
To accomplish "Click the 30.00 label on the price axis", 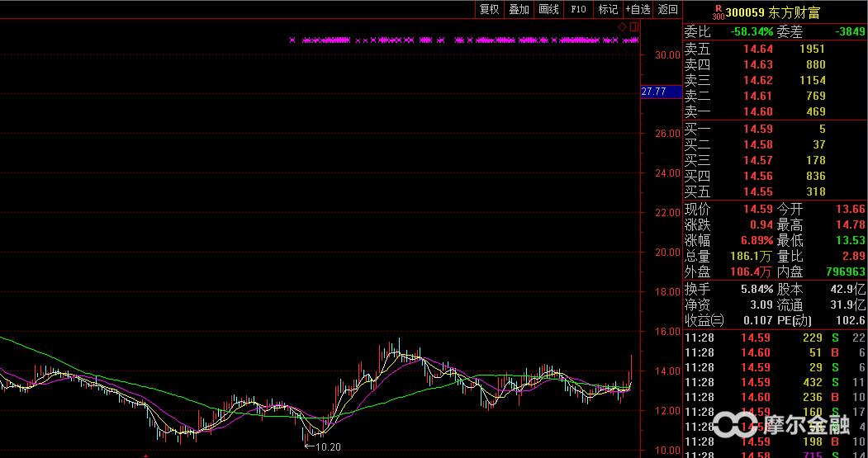I will pos(667,54).
